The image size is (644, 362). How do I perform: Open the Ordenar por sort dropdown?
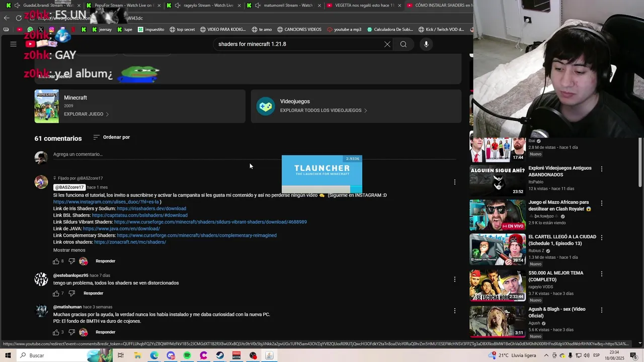(x=112, y=137)
